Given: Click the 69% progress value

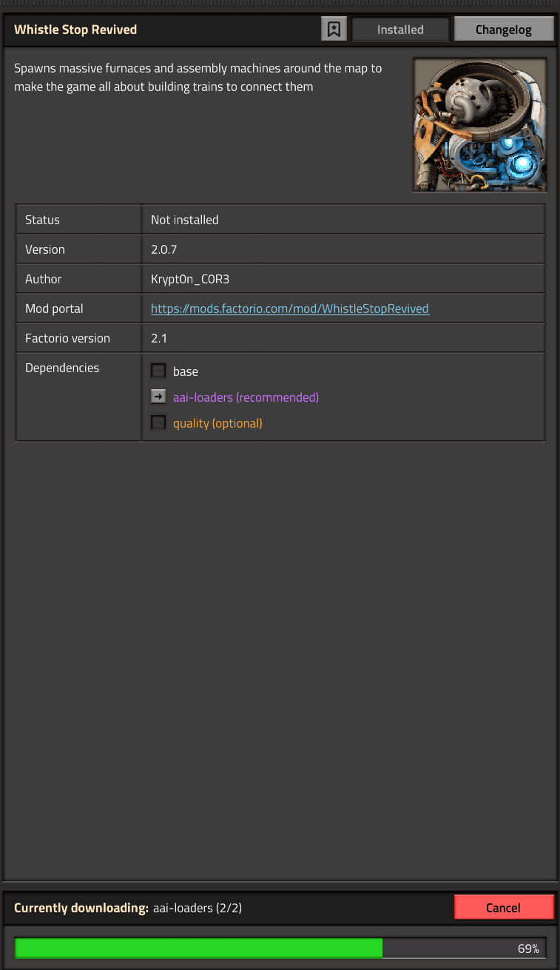Looking at the screenshot, I should 528,949.
